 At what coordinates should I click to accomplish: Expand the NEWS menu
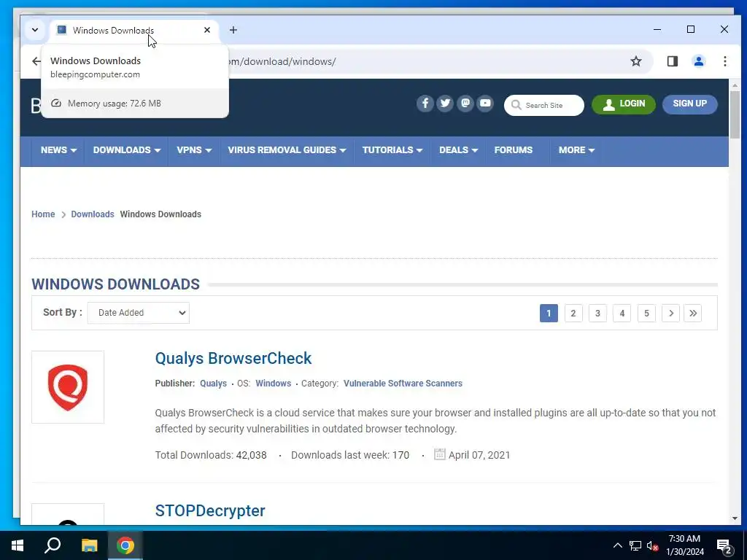coord(58,150)
